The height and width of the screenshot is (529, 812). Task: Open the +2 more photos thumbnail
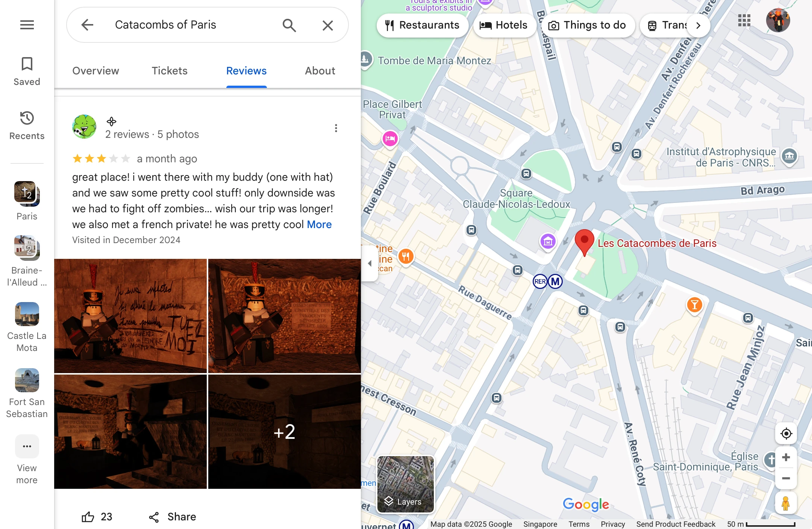coord(285,431)
